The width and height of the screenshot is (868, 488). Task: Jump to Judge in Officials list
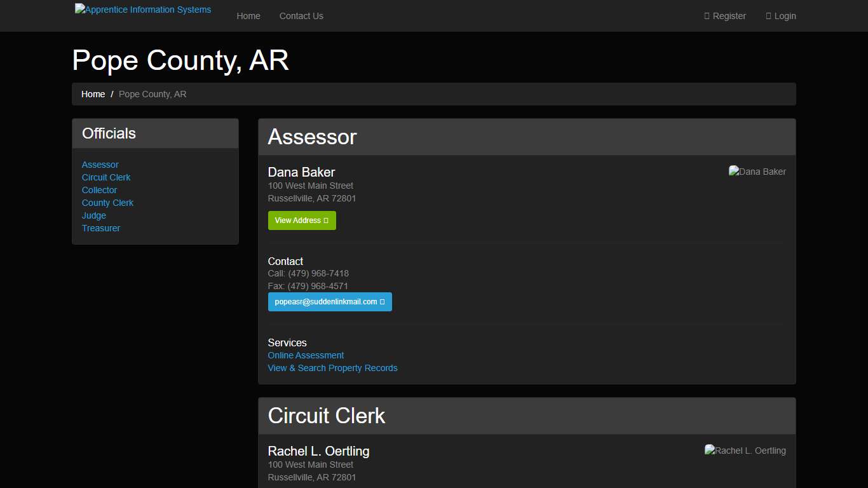(x=94, y=215)
